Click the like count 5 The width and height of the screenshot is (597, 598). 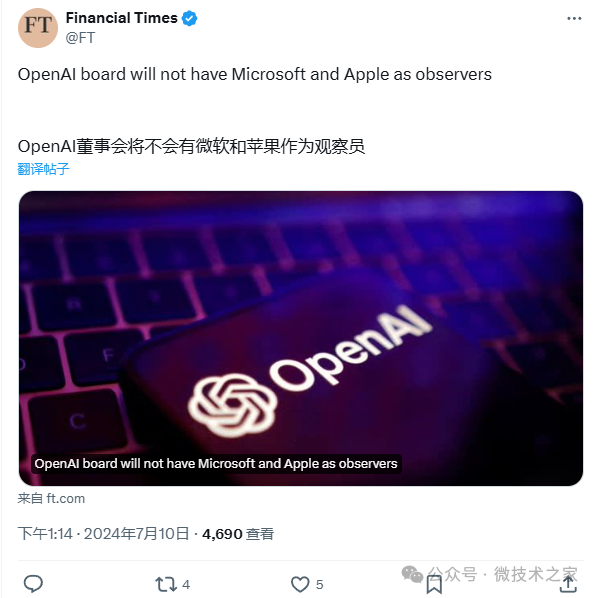coord(319,584)
